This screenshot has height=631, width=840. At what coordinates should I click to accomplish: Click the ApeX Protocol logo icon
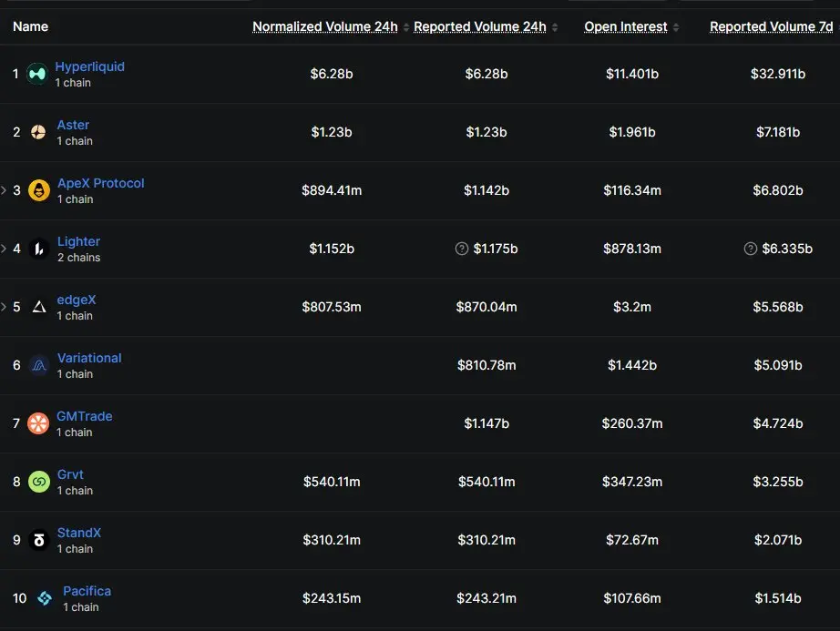39,190
